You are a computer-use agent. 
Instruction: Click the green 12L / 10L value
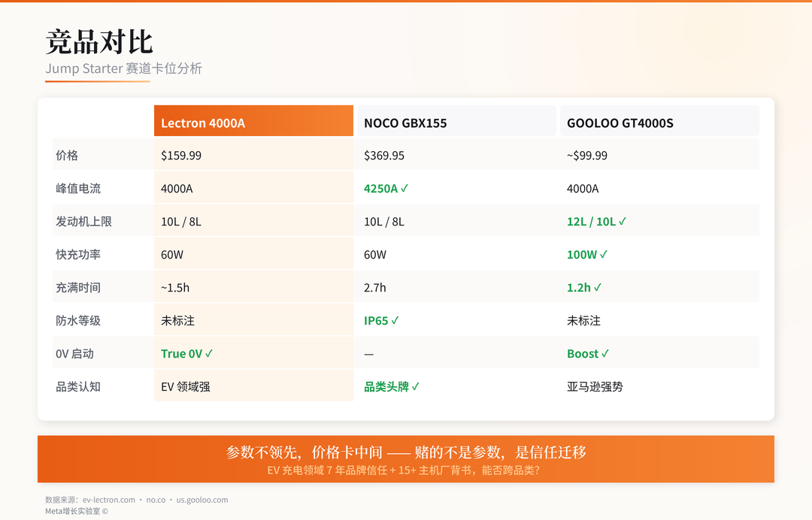(x=596, y=222)
